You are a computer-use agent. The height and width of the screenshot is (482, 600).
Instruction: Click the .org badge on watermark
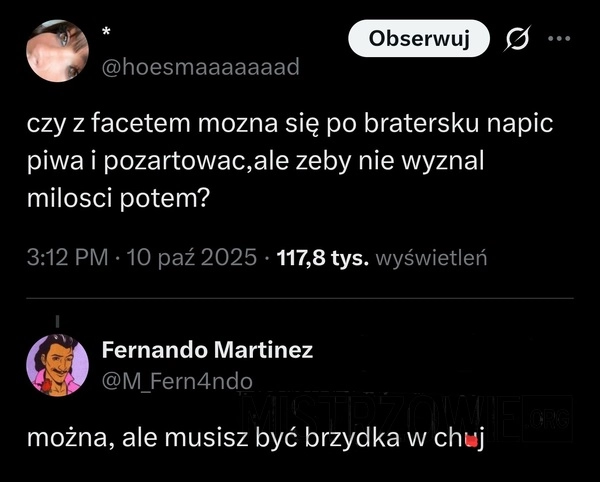[x=549, y=419]
